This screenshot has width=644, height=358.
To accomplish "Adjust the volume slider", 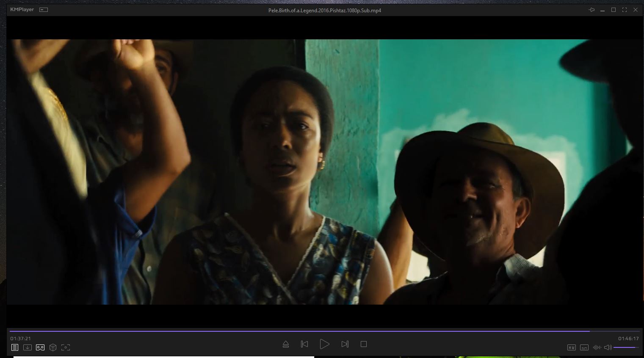I will point(626,347).
